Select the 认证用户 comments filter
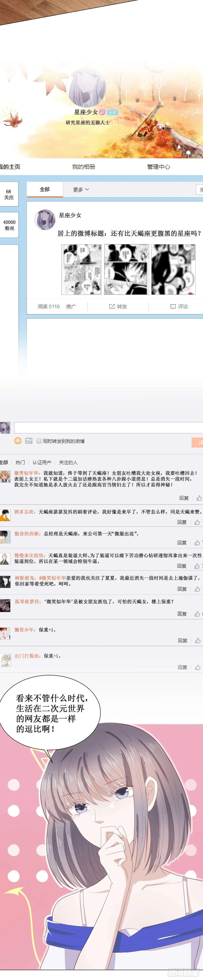Image resolution: width=203 pixels, height=980 pixels. [x=42, y=462]
